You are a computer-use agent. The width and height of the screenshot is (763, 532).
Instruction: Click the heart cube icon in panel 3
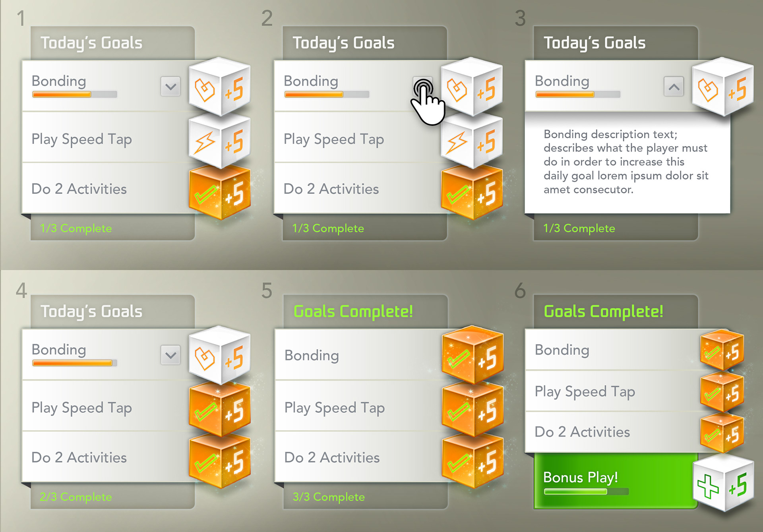click(722, 88)
